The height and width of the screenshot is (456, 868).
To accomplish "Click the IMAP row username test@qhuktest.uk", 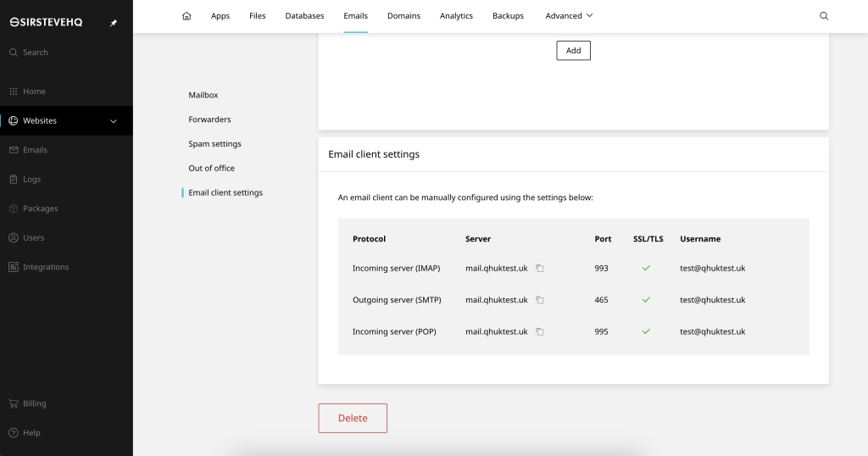I will point(712,269).
